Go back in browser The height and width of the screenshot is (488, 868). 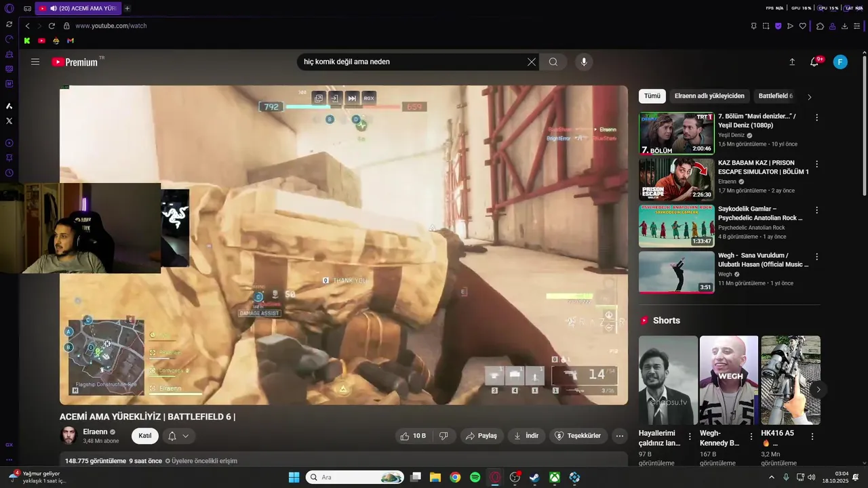pos(27,26)
